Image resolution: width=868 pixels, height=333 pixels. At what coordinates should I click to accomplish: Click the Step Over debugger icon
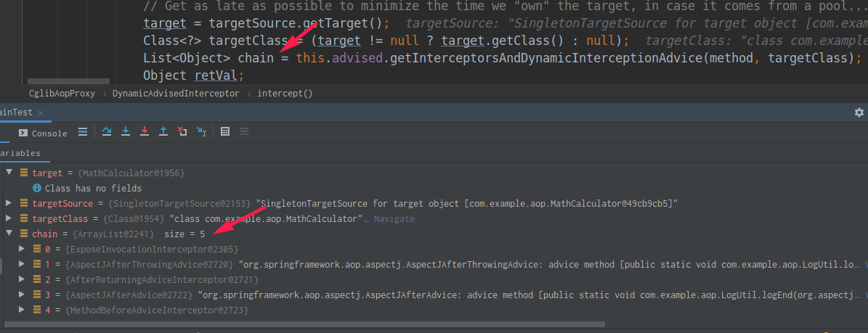(107, 132)
